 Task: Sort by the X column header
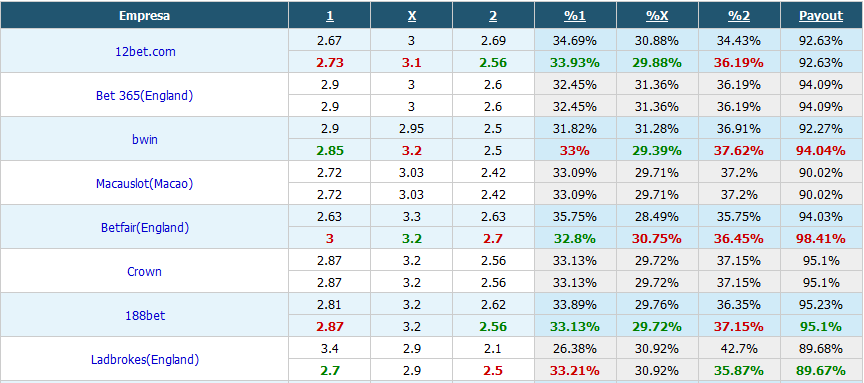point(412,16)
